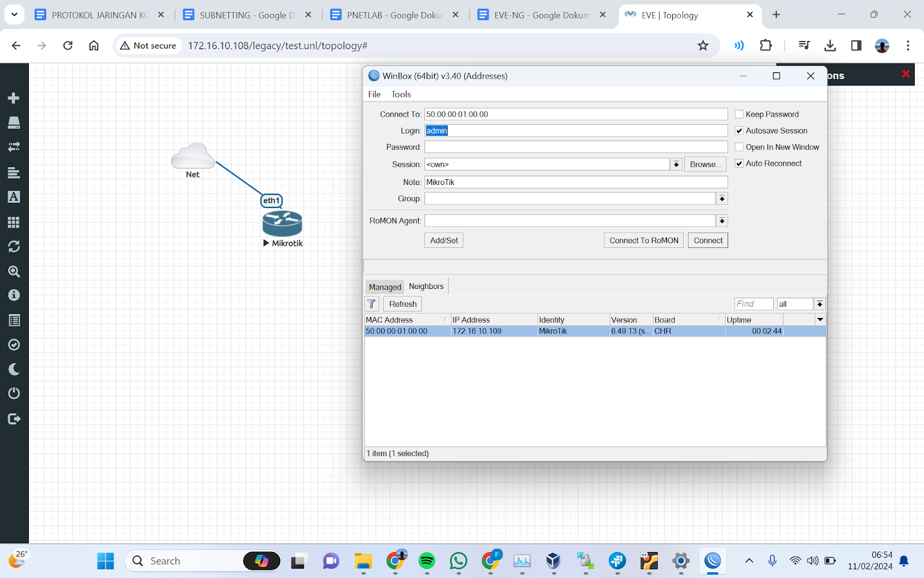The height and width of the screenshot is (578, 924).
Task: Click the checkmark circle icon in EVE sidebar
Action: (x=14, y=344)
